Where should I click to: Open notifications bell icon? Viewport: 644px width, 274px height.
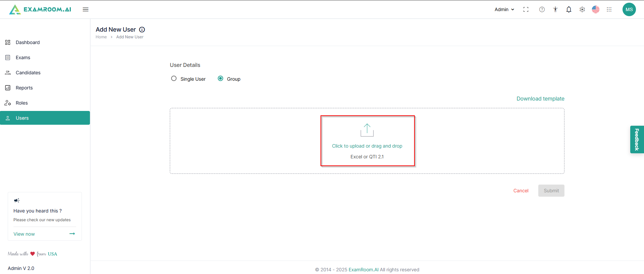coord(569,9)
